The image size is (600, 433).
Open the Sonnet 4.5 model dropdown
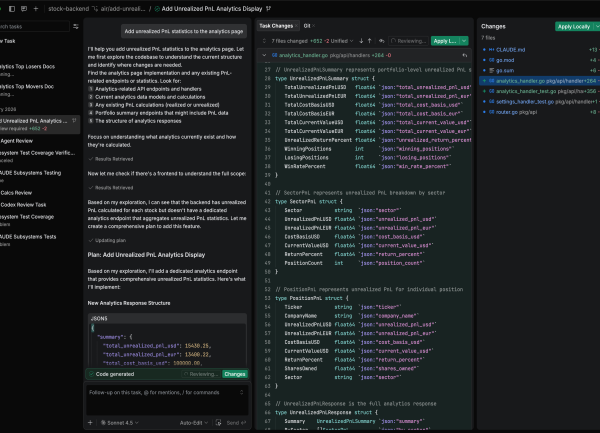click(x=119, y=423)
